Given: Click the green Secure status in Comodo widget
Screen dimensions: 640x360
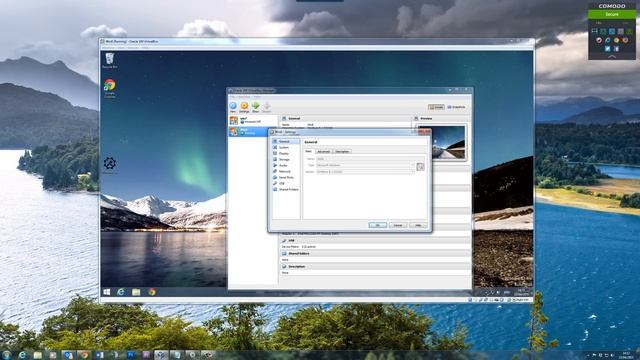Looking at the screenshot, I should [x=612, y=14].
